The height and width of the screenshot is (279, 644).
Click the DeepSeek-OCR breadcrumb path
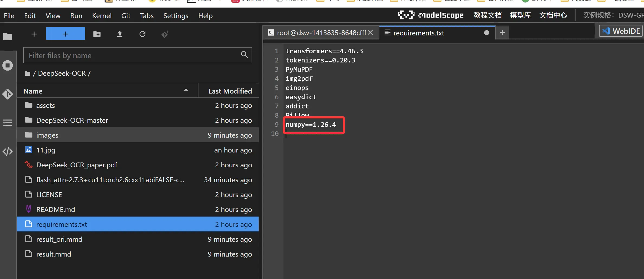click(x=62, y=74)
